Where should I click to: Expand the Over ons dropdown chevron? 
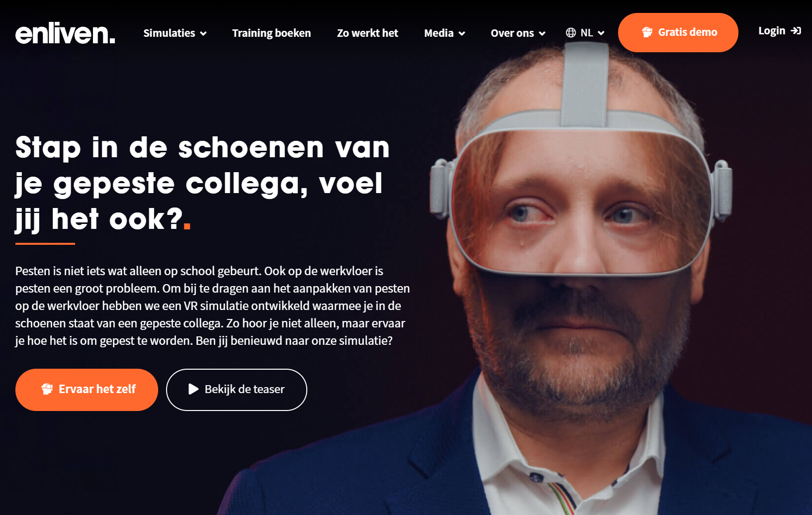pos(542,33)
